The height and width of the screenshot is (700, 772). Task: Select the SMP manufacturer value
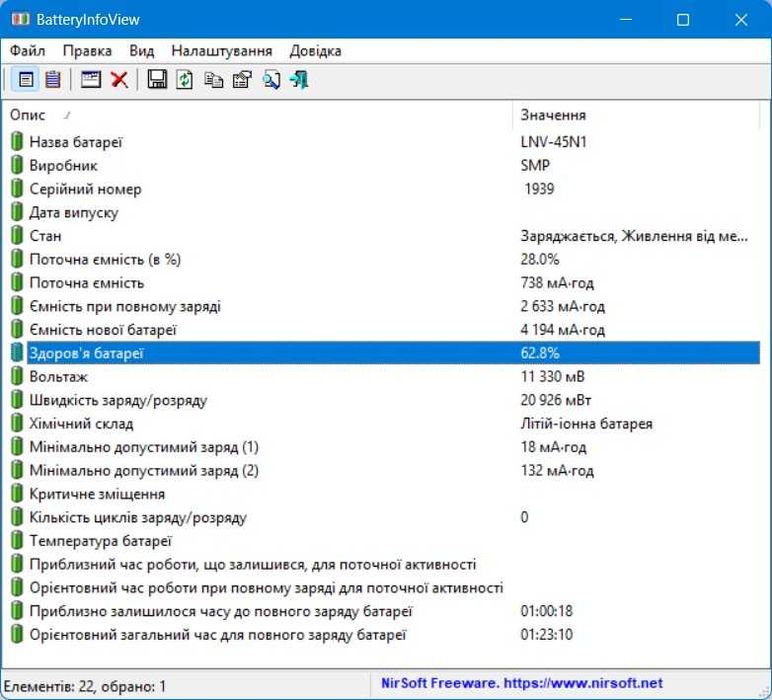535,165
